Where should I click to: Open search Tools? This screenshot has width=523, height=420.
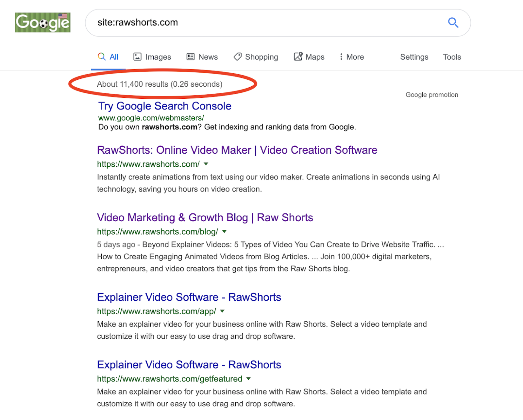pos(452,57)
